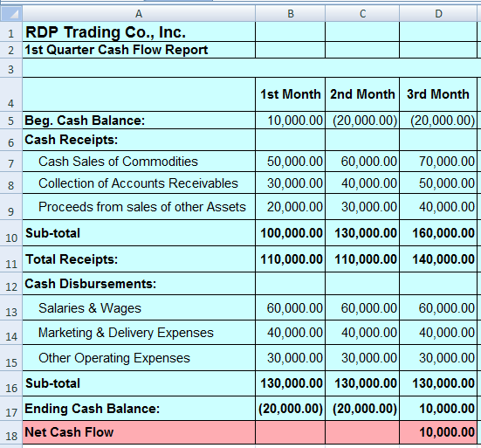
Task: Select row 10 header
Action: click(x=11, y=233)
